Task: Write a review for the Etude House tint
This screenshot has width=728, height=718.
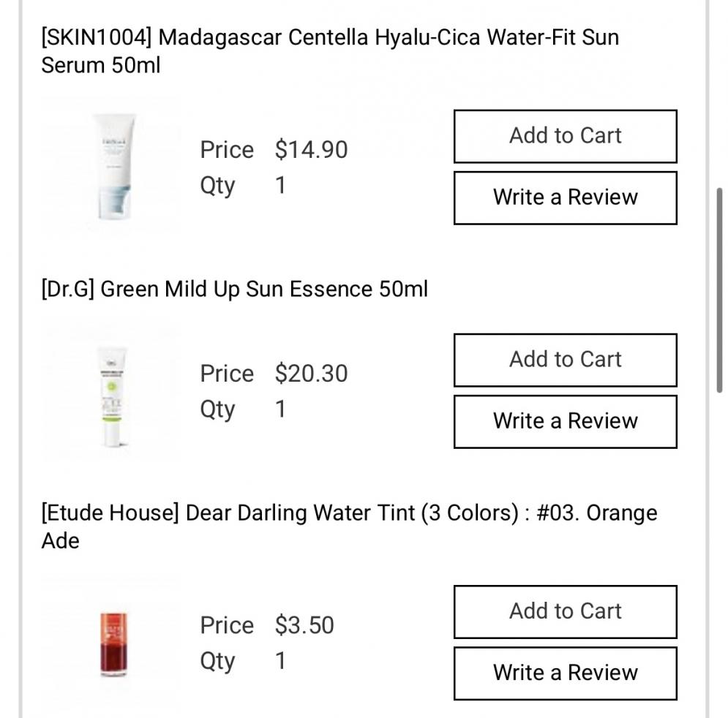Action: (566, 673)
